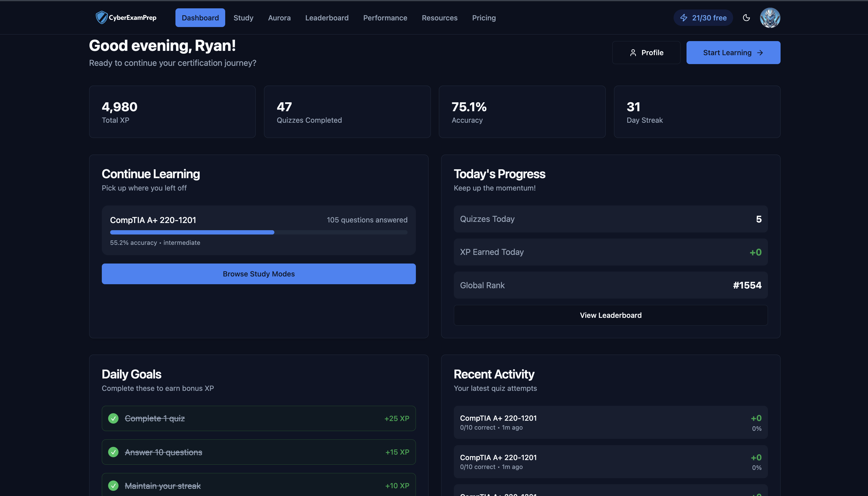Click the Daily Goals heading
Image resolution: width=868 pixels, height=496 pixels.
point(131,374)
